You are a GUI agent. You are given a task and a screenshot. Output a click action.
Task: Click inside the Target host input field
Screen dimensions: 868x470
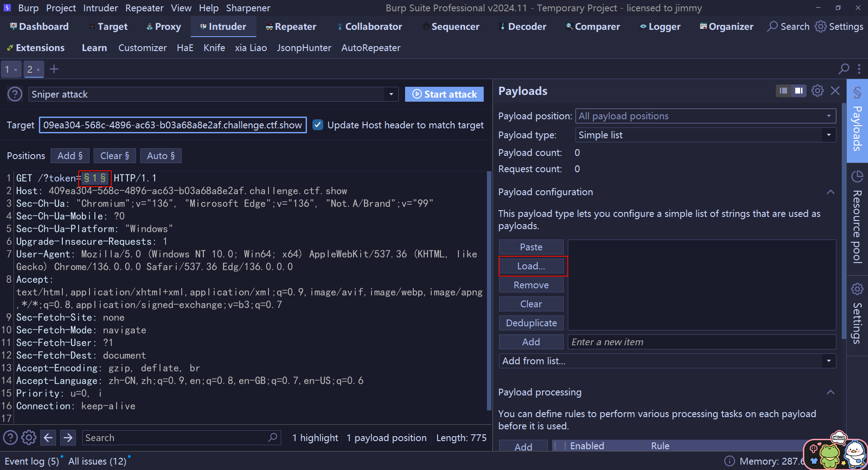tap(173, 125)
